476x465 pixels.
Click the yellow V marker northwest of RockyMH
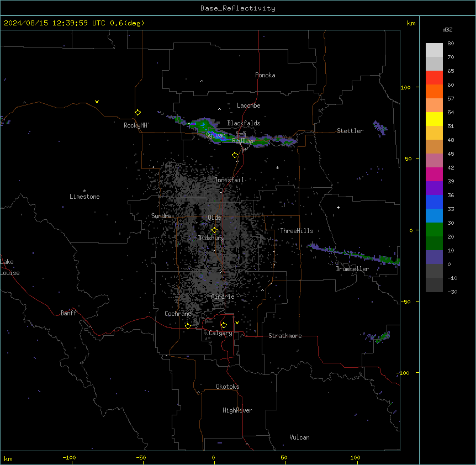[x=97, y=102]
